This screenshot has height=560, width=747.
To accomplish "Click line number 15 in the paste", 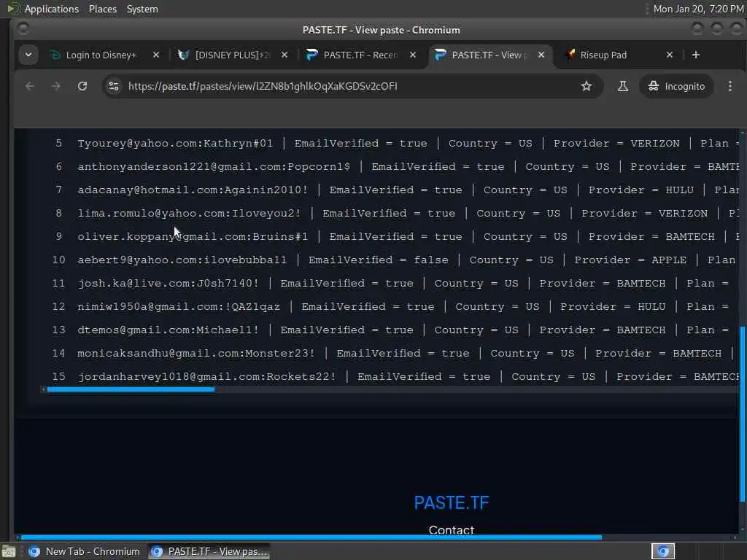I will pyautogui.click(x=58, y=377).
